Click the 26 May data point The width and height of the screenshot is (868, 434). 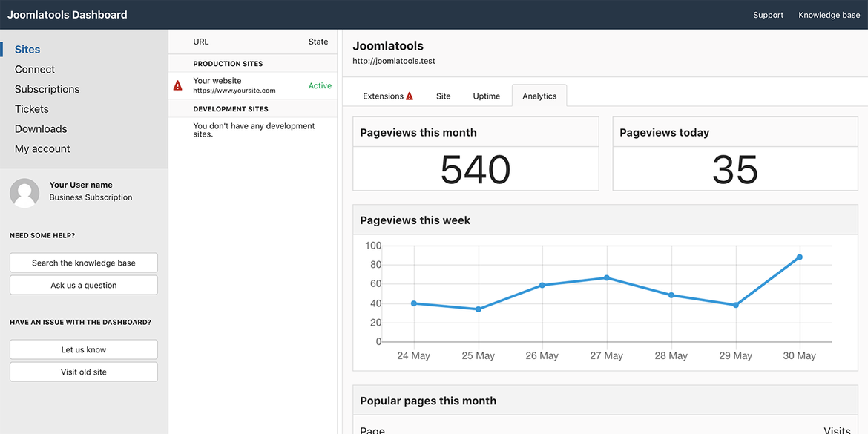542,285
